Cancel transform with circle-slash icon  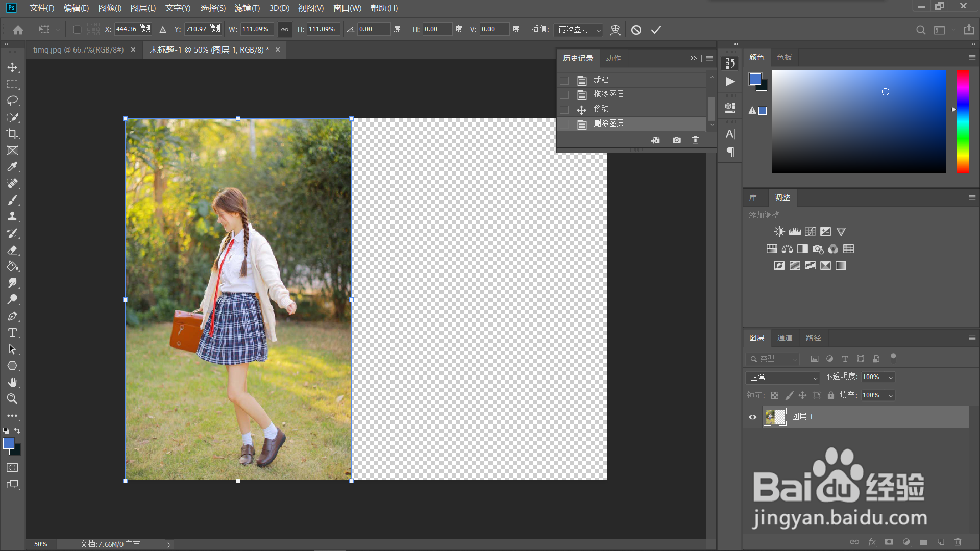pos(636,30)
